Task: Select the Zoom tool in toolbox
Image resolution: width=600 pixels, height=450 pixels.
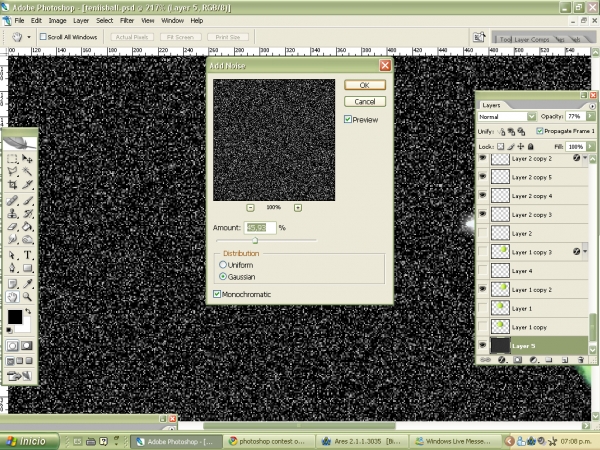Action: pos(27,297)
